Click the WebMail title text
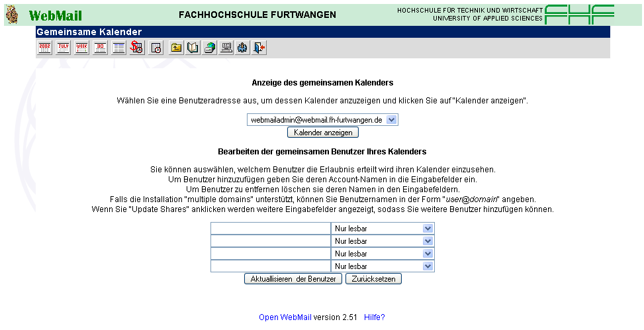This screenshot has height=330, width=644. pyautogui.click(x=55, y=16)
